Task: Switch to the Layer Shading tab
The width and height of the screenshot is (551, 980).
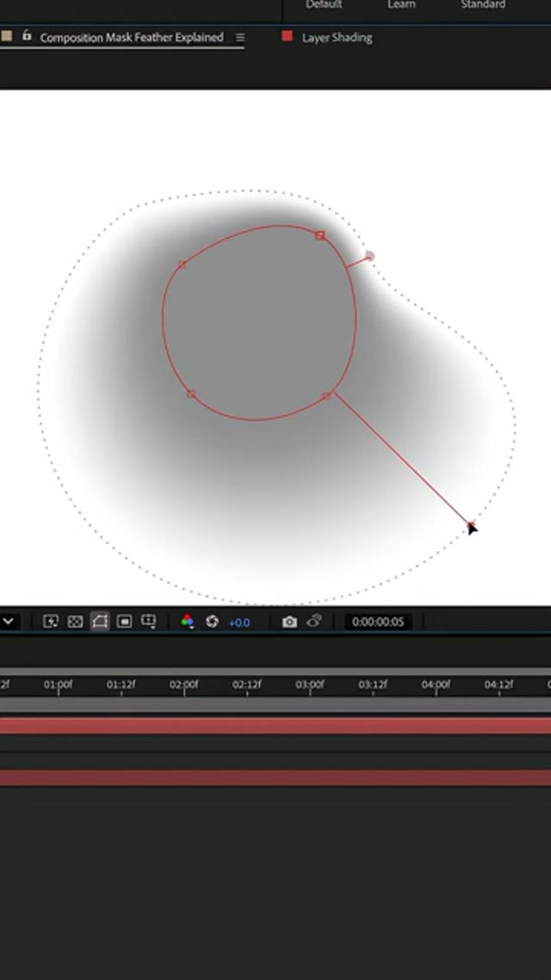Action: coord(337,38)
